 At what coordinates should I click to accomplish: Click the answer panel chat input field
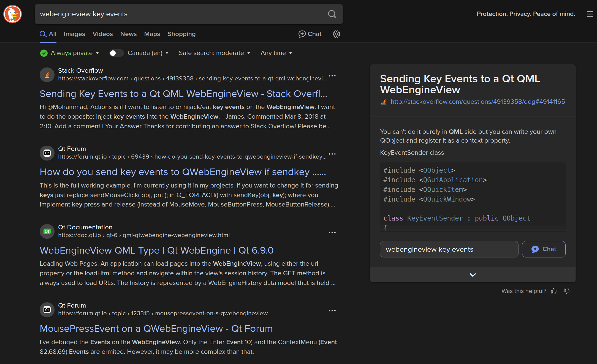point(449,249)
